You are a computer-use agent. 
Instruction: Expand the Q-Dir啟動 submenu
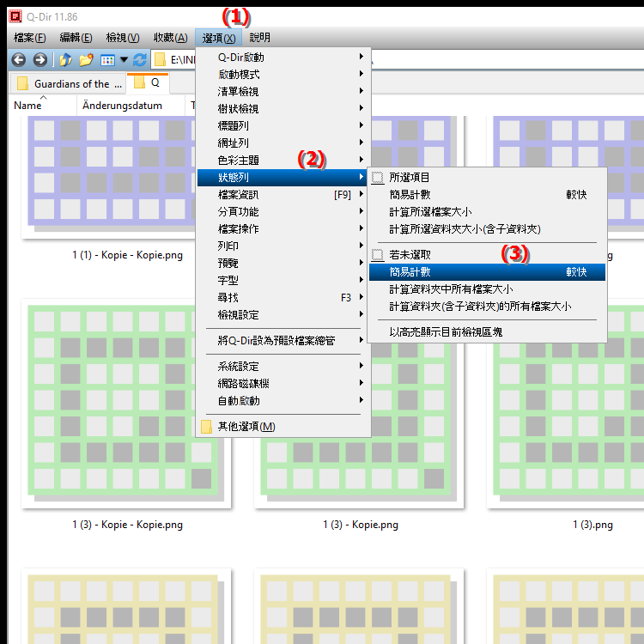[x=283, y=57]
